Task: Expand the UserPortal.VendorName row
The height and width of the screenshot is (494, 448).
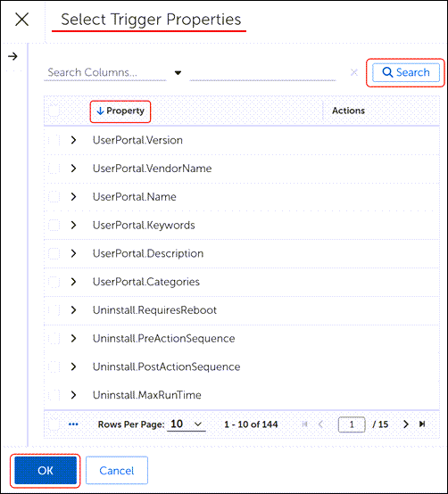Action: 73,169
